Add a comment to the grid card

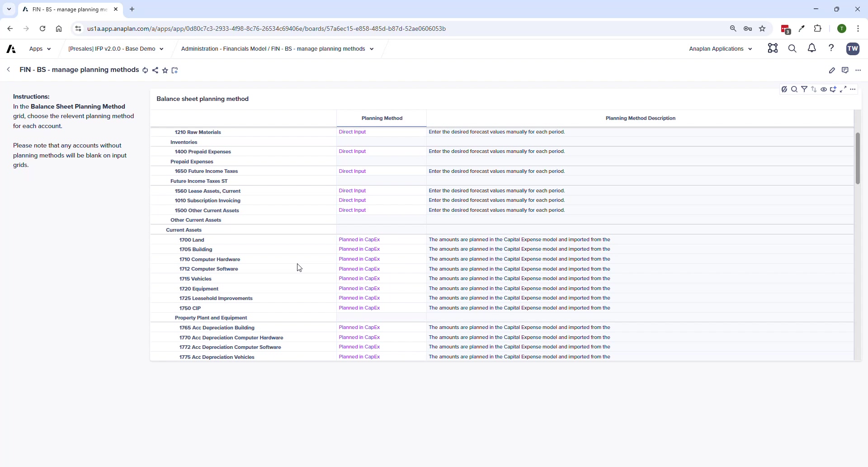click(834, 89)
